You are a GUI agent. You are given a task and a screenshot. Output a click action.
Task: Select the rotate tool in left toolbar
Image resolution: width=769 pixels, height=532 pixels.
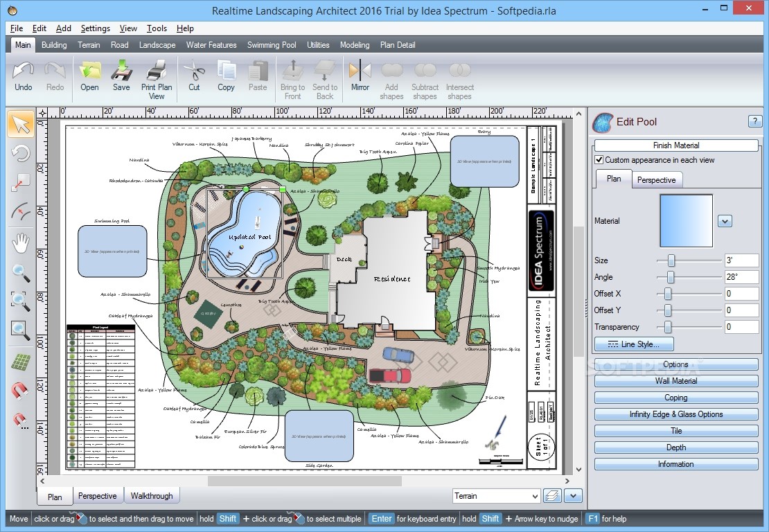[21, 154]
